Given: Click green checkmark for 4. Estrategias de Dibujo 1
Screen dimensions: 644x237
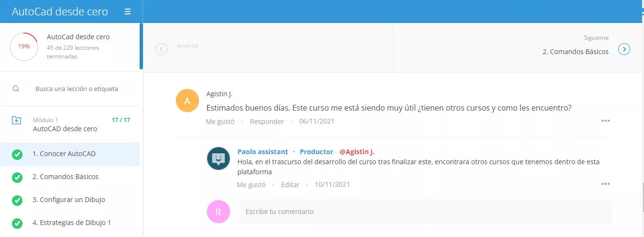Looking at the screenshot, I should (x=17, y=223).
